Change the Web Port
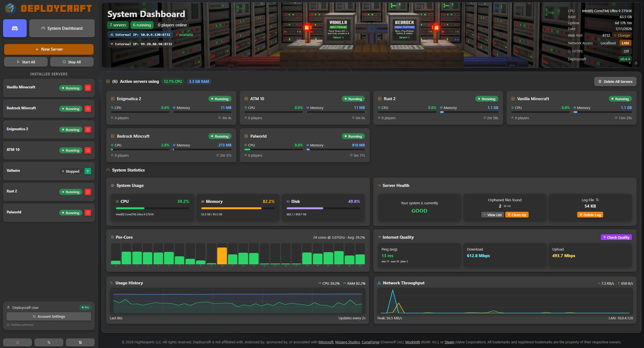 pyautogui.click(x=622, y=35)
